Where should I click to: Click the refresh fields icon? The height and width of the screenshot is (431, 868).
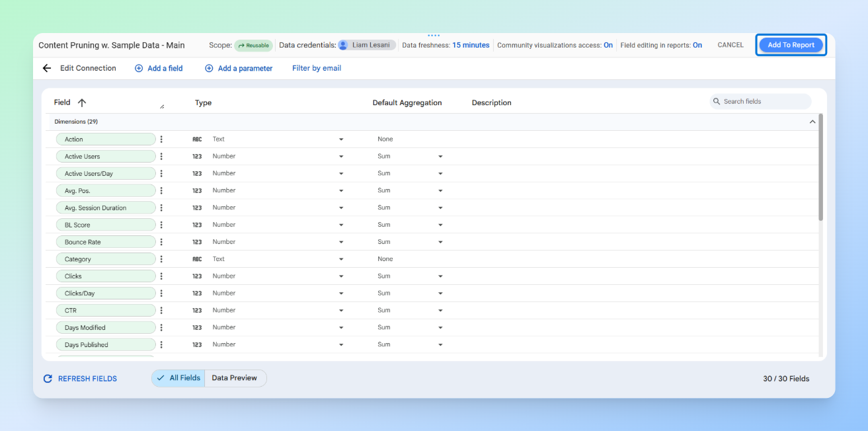47,378
